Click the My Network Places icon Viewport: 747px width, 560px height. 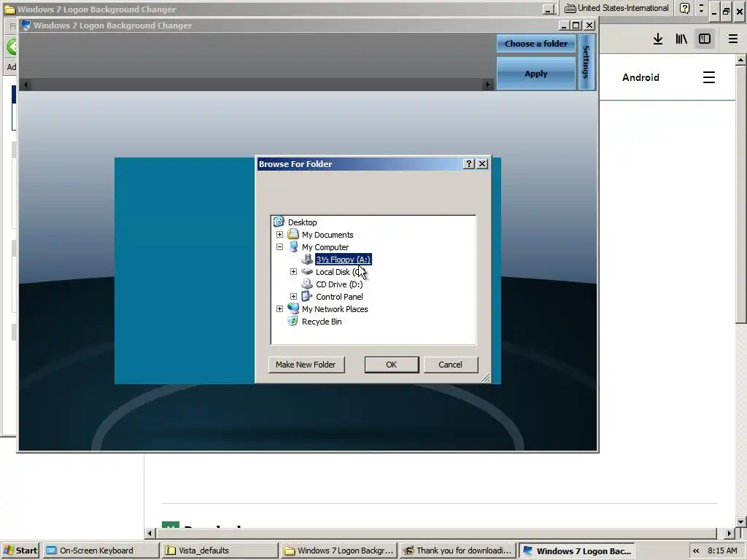(x=293, y=308)
